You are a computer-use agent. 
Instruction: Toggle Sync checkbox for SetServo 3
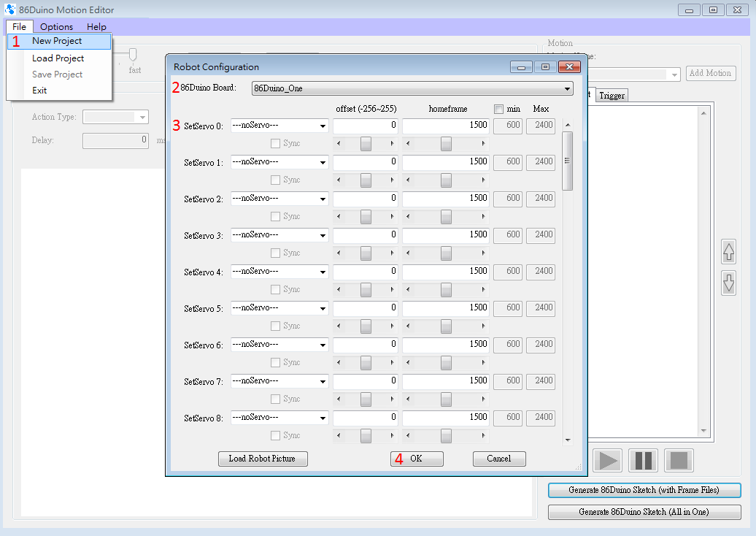click(275, 253)
